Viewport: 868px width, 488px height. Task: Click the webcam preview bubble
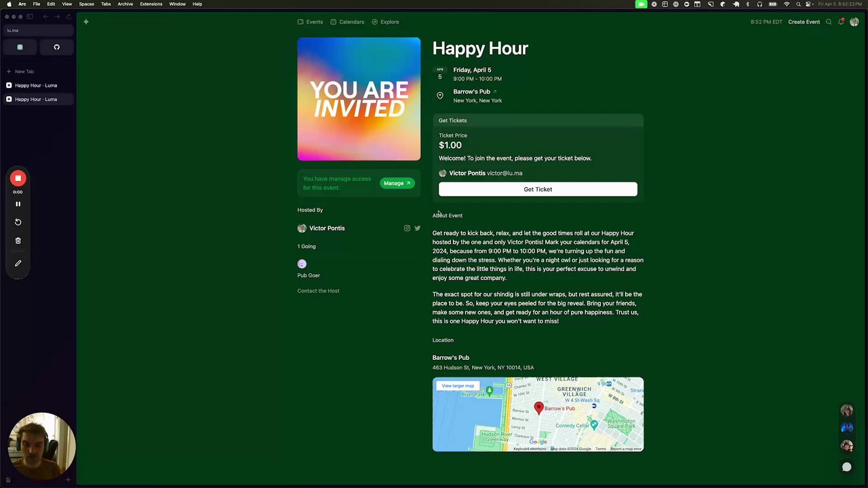42,446
